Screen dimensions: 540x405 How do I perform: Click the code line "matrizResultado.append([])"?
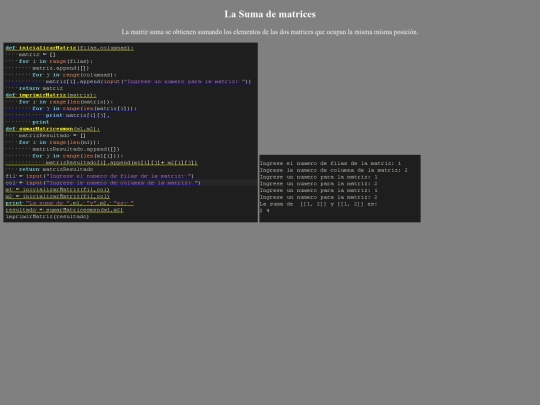pyautogui.click(x=76, y=149)
